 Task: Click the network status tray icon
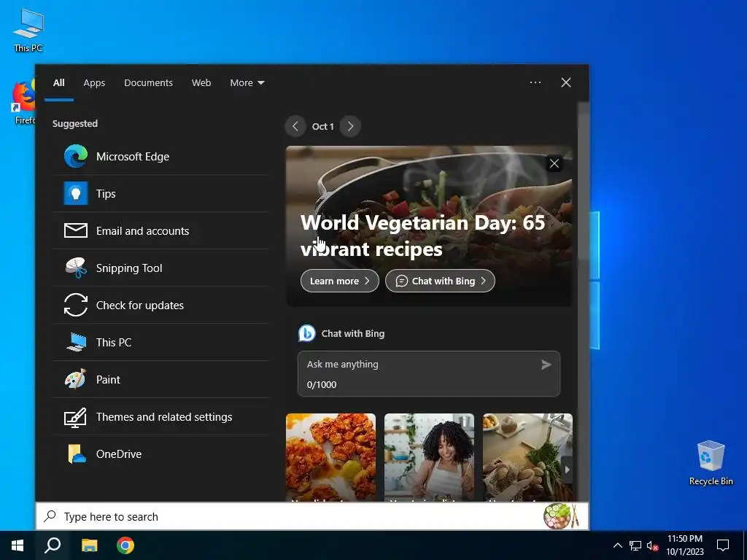pos(635,545)
